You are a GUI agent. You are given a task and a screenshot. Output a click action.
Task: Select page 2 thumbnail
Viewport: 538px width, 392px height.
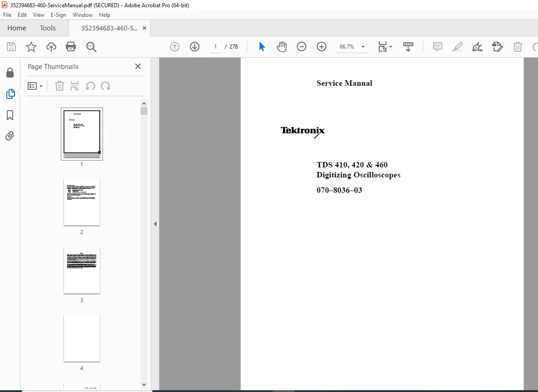82,202
